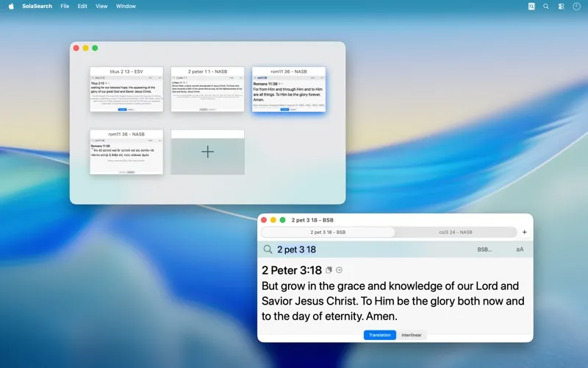Close the 2 pet 3 18 verse window
The image size is (588, 368).
pos(264,220)
